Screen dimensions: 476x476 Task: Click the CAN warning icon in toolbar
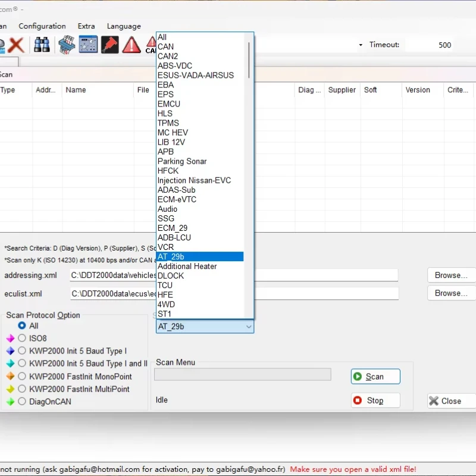pyautogui.click(x=151, y=45)
